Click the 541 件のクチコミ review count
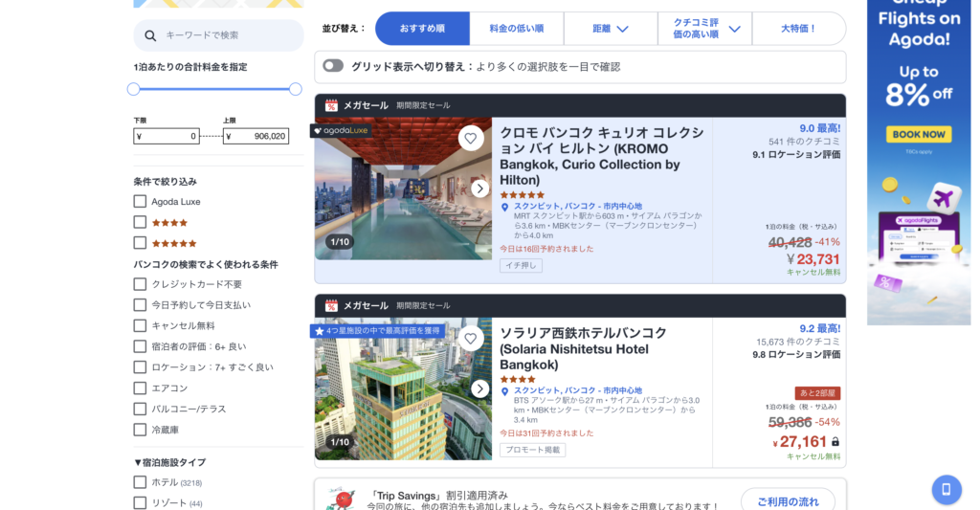 click(x=804, y=142)
